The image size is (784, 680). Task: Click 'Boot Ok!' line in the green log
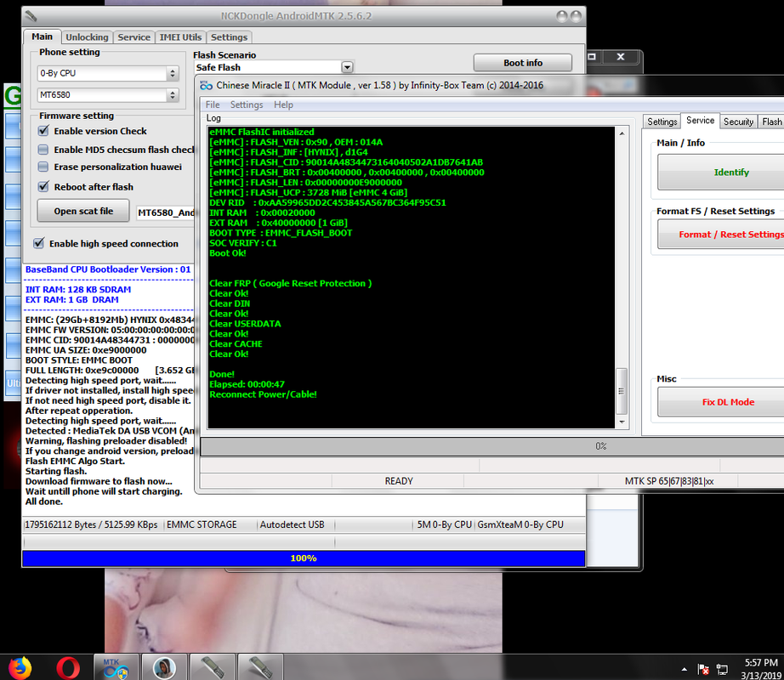[228, 253]
